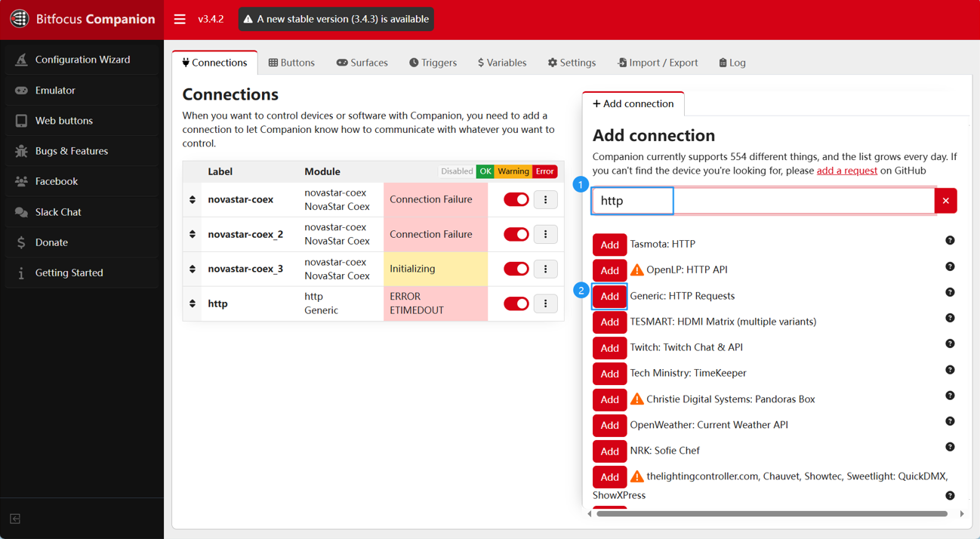The image size is (980, 539).
Task: Open three-dot menu for novastar-coex
Action: pos(545,199)
